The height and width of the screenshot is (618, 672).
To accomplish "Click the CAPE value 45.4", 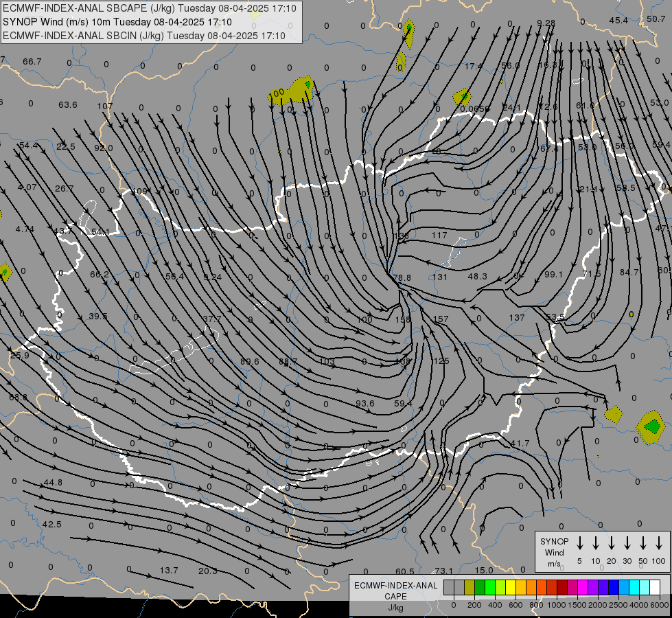I will coord(618,20).
